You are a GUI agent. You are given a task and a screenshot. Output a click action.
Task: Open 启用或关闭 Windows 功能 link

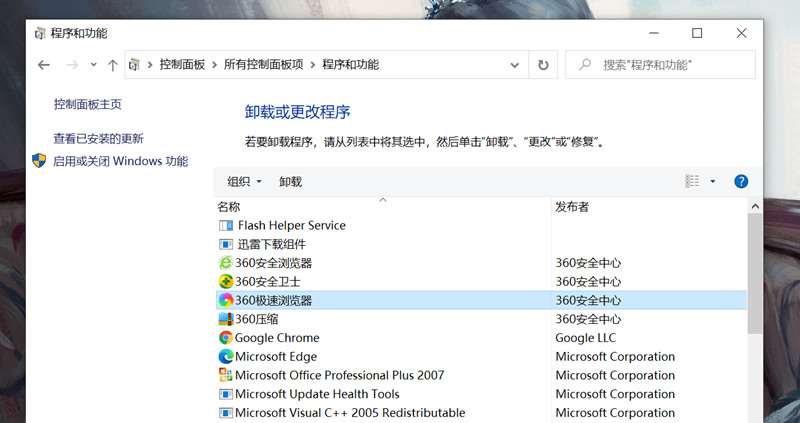coord(120,161)
